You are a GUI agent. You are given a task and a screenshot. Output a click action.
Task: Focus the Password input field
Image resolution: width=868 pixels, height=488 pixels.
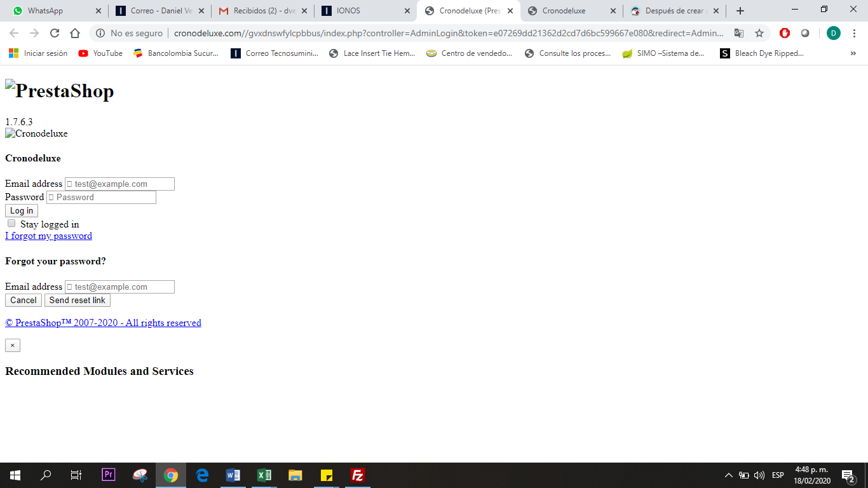101,197
